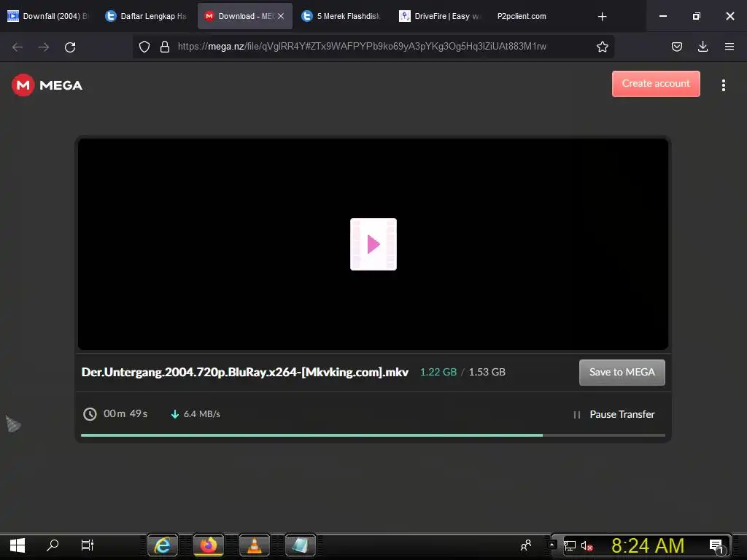Screen dimensions: 747x560
Task: Open Internet Explorer from the taskbar
Action: point(163,545)
